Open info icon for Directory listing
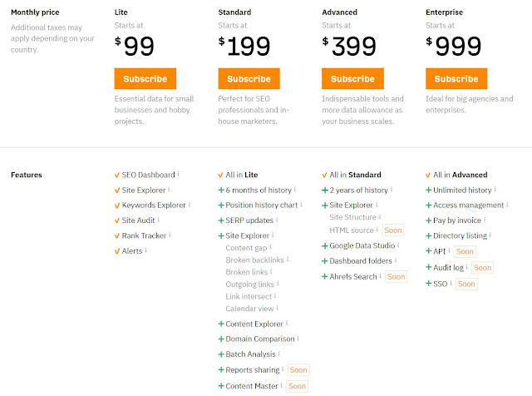This screenshot has width=532, height=396. (490, 235)
